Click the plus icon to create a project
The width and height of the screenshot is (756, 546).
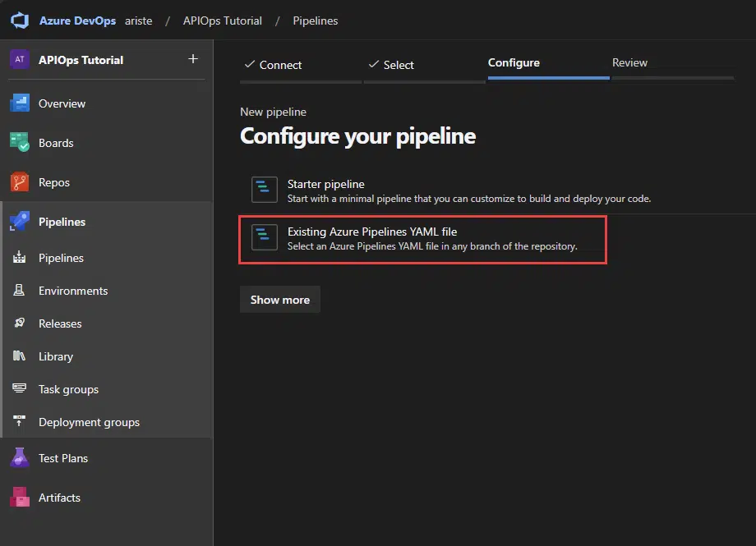click(192, 59)
